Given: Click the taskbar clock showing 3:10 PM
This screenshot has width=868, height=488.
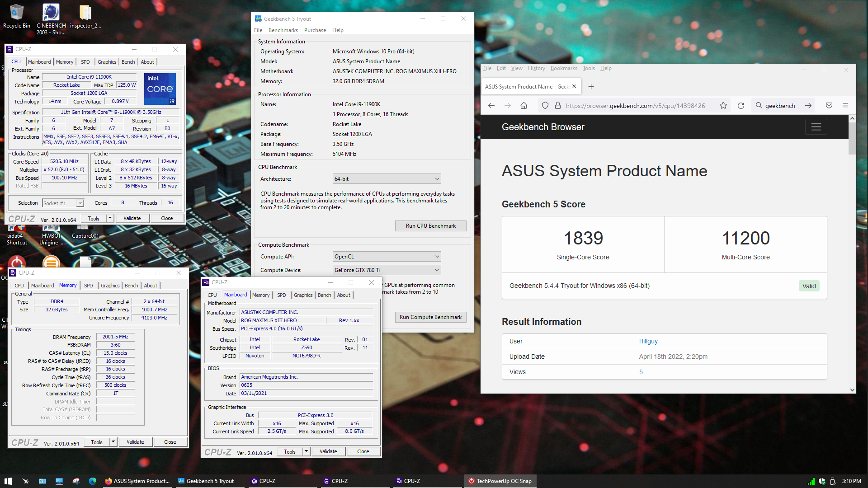Looking at the screenshot, I should [851, 481].
